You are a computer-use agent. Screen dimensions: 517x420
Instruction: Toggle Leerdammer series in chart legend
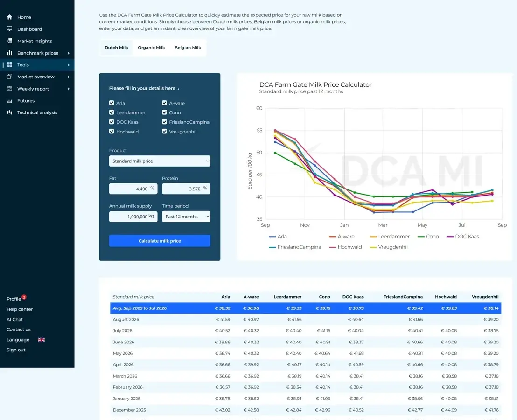[390, 237]
